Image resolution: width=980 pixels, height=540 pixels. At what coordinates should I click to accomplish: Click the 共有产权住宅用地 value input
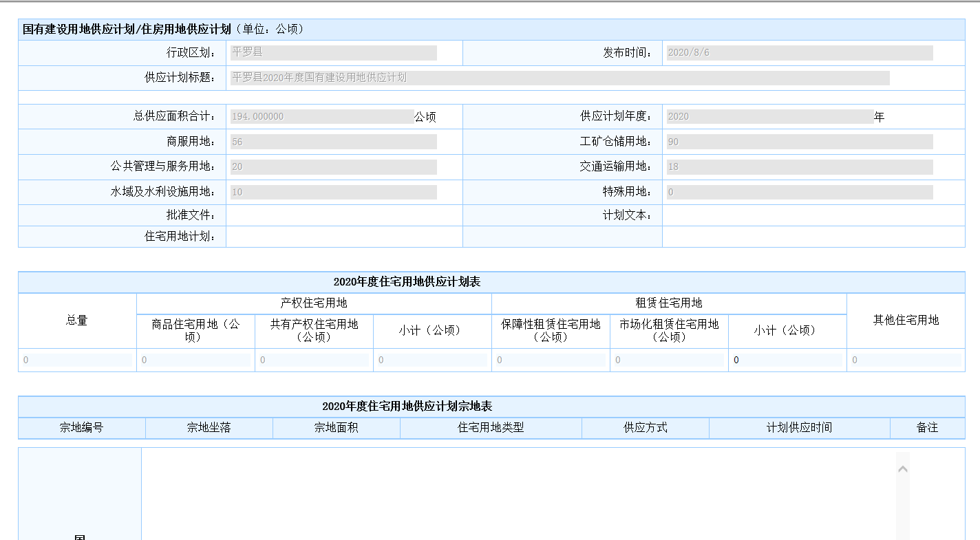[x=314, y=360]
